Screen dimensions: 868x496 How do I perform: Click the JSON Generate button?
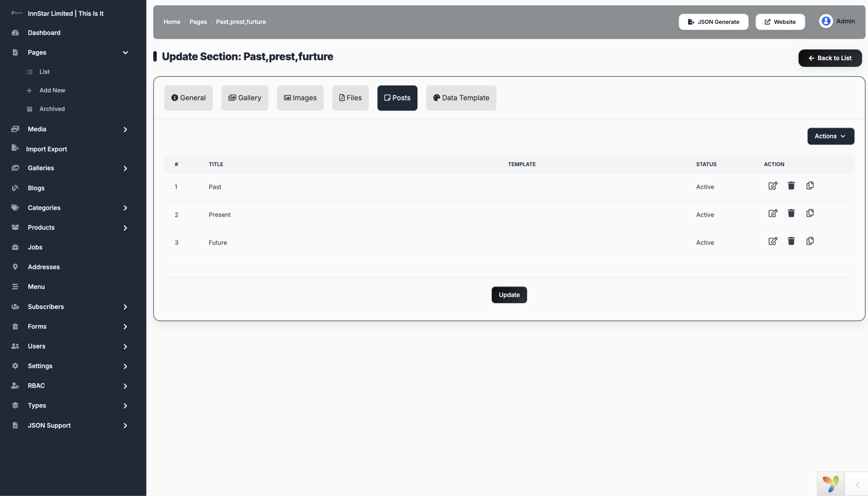pyautogui.click(x=713, y=22)
